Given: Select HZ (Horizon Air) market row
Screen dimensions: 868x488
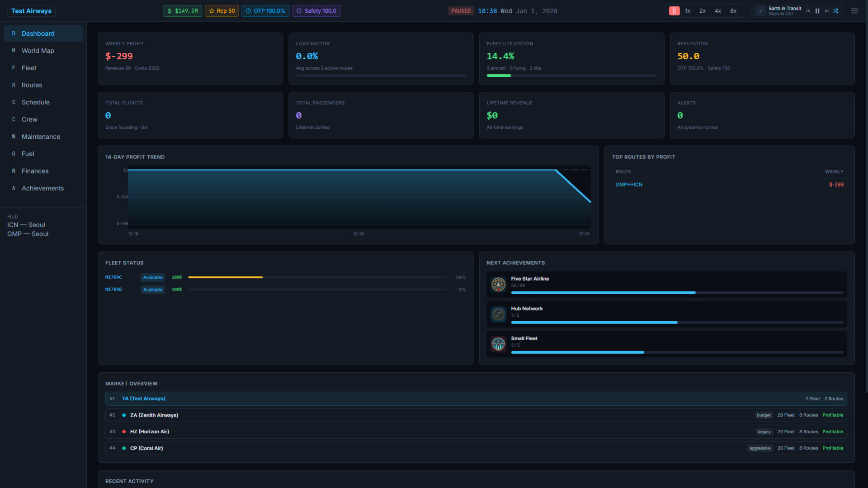Looking at the screenshot, I should click(x=476, y=432).
